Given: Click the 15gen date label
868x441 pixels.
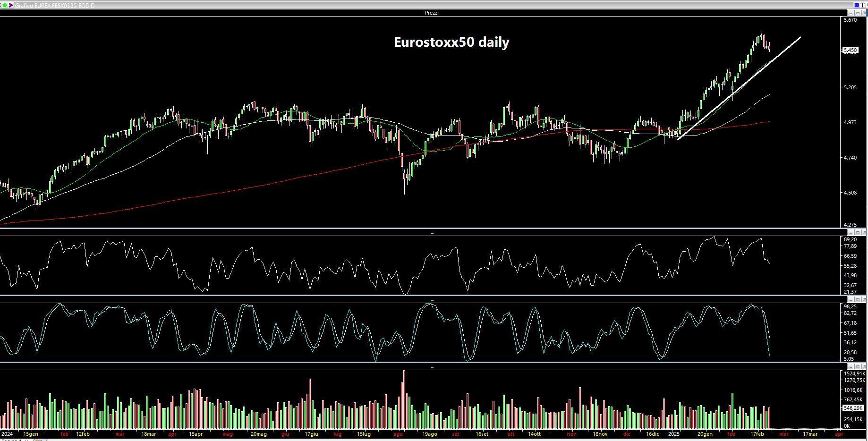Looking at the screenshot, I should tap(31, 434).
